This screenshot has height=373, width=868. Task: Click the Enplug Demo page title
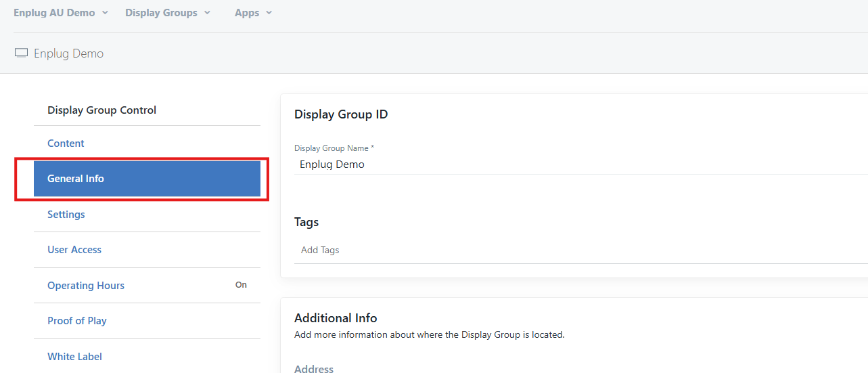tap(69, 53)
